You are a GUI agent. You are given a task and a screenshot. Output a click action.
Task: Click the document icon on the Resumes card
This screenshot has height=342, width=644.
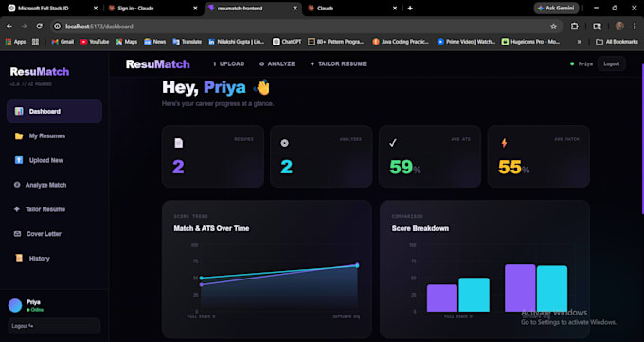click(179, 143)
